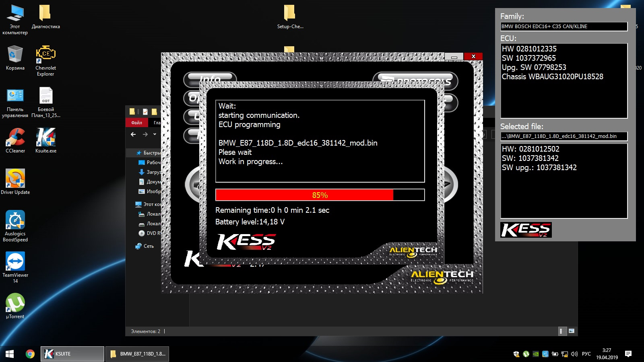Image resolution: width=644 pixels, height=362 pixels.
Task: Click text 'Upg. SW 07798253'
Action: 534,67
